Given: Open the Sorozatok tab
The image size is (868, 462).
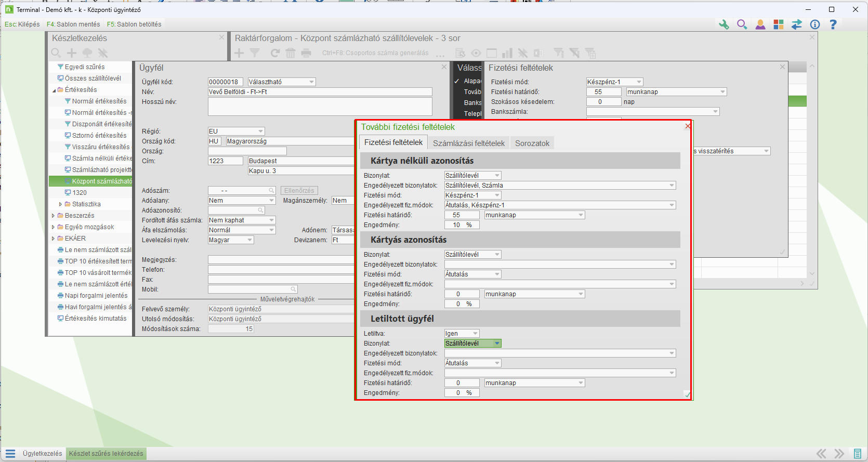Looking at the screenshot, I should 532,143.
